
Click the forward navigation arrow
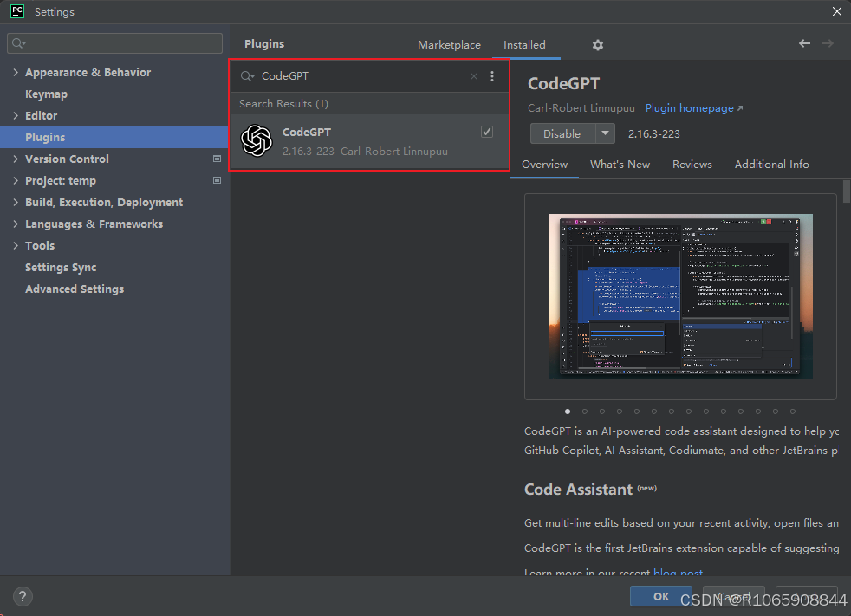(828, 43)
